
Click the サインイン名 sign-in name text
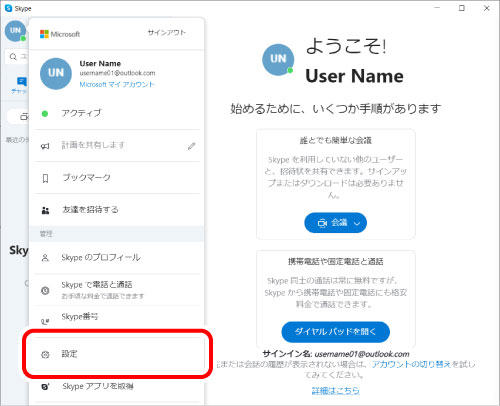[x=336, y=354]
